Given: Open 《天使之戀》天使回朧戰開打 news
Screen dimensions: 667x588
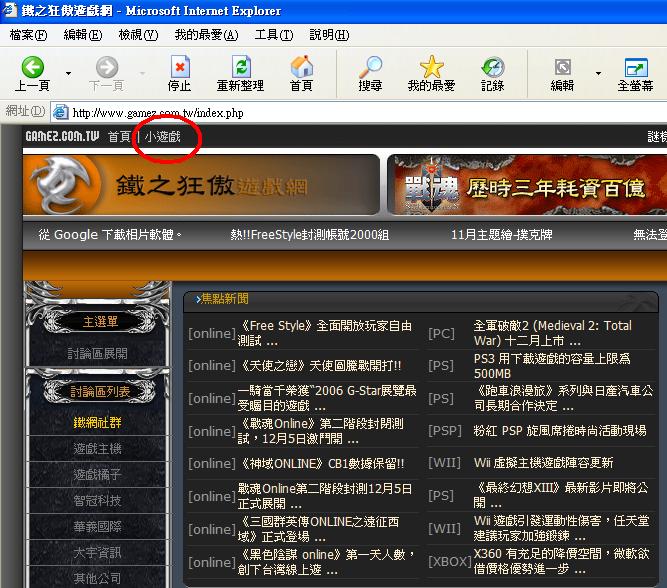Looking at the screenshot, I should 319,365.
